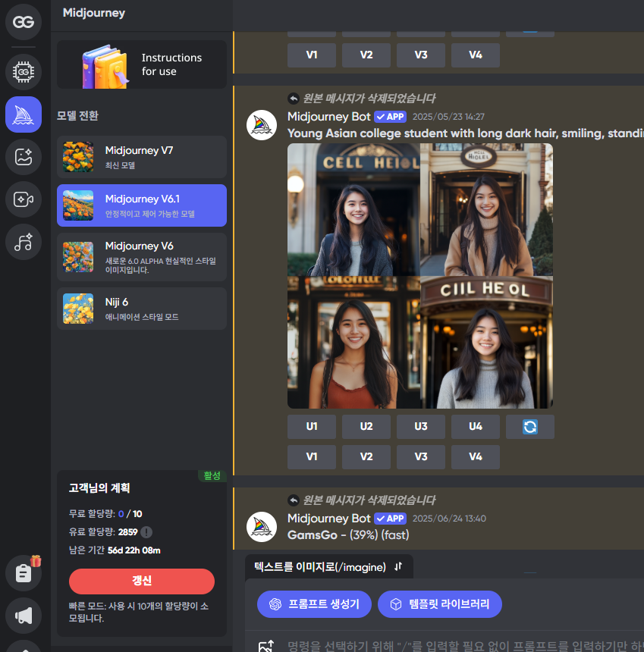This screenshot has width=644, height=652.
Task: Open the clipboard gift tasks icon
Action: pyautogui.click(x=24, y=573)
